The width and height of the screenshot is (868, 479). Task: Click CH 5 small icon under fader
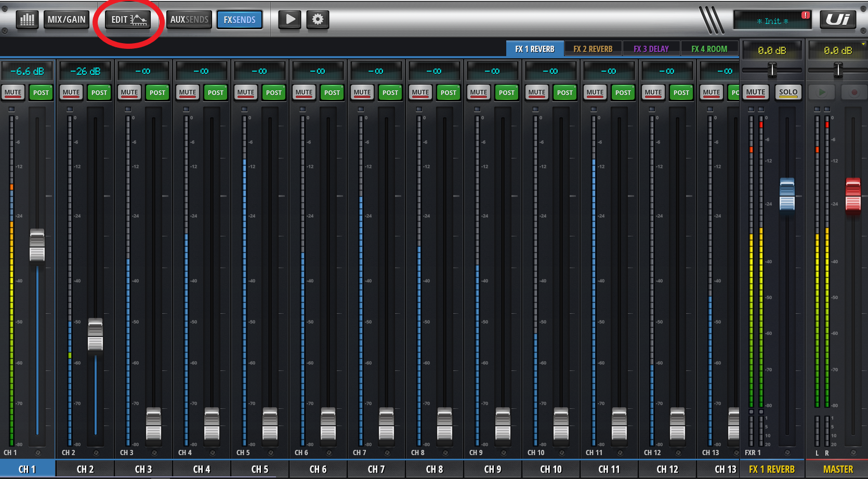pyautogui.click(x=271, y=453)
